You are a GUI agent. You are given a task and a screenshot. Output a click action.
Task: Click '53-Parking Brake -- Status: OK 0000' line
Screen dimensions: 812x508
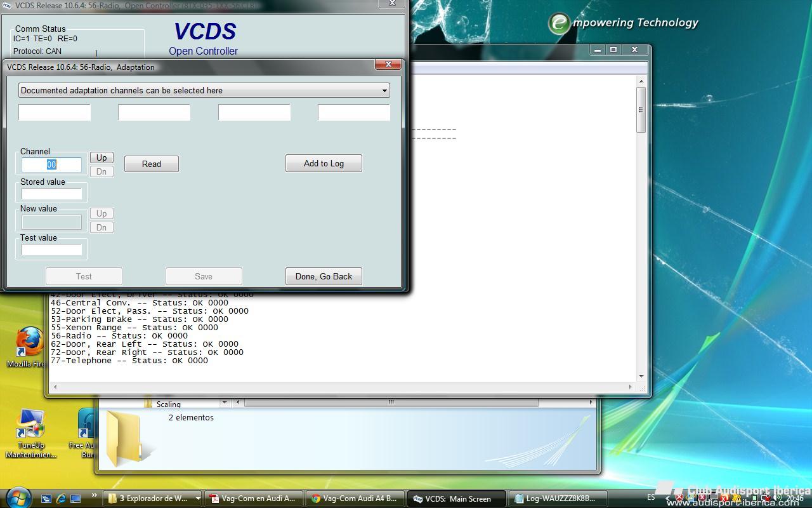click(140, 319)
